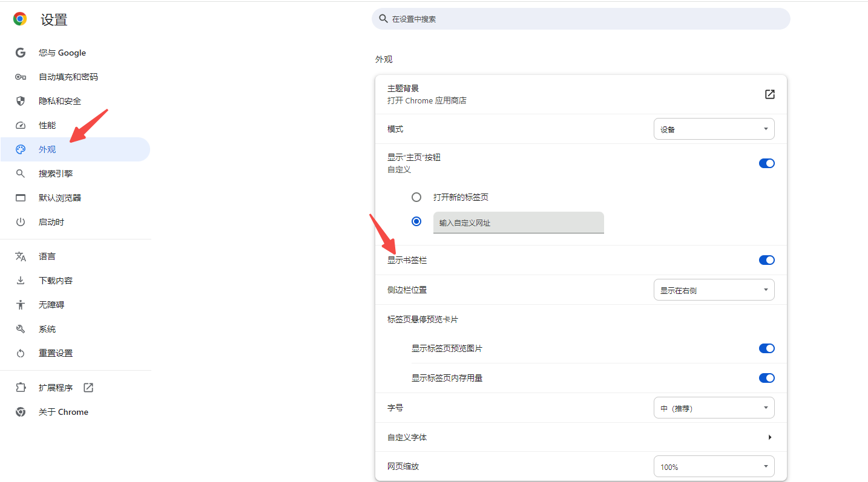Click the key icon for autofill

click(21, 77)
